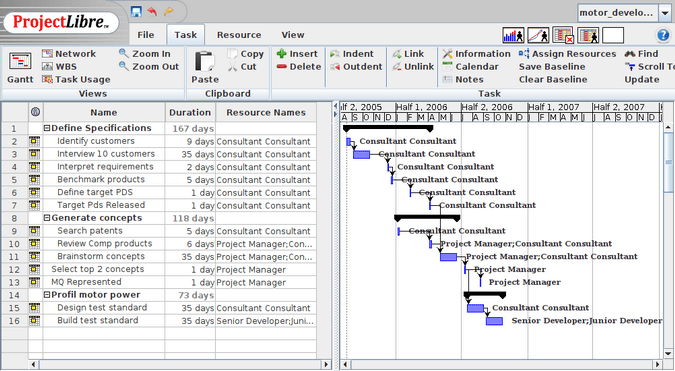Click the Assign Resources icon
Viewport: 675px width, 371px height.
pos(524,53)
